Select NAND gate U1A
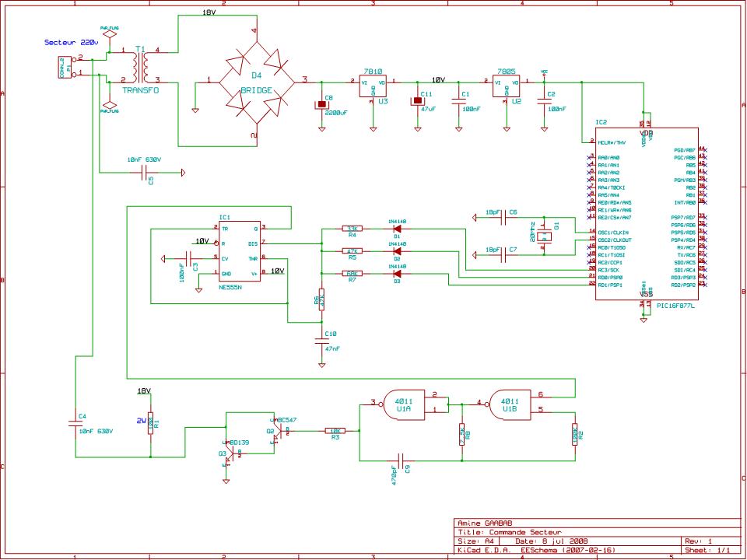Screen dimensions: 747x560 404,404
